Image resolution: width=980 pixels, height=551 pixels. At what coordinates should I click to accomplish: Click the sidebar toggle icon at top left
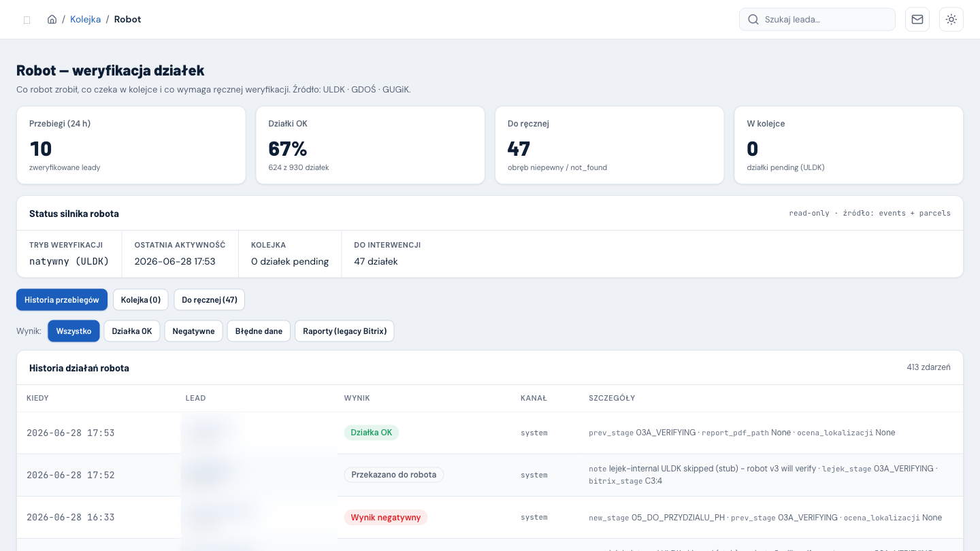[x=27, y=20]
